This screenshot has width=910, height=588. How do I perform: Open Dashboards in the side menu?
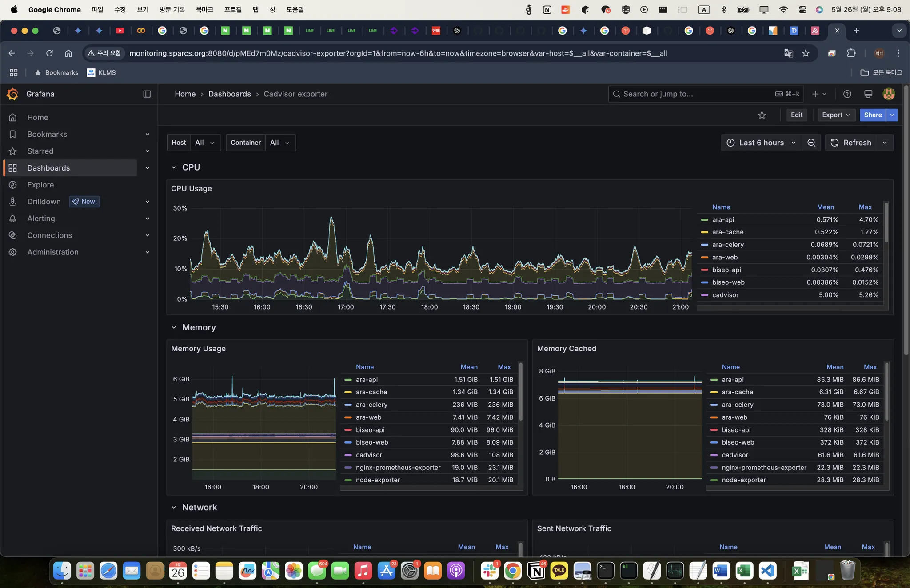(x=48, y=168)
